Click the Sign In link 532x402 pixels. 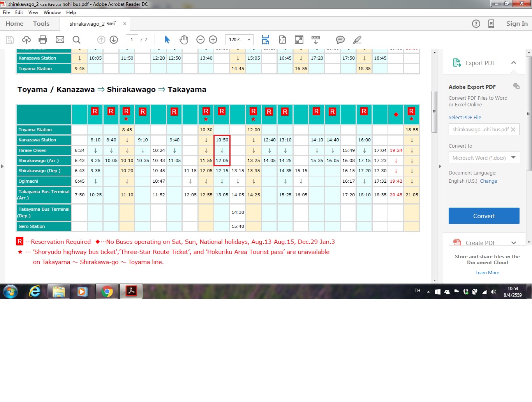click(517, 24)
